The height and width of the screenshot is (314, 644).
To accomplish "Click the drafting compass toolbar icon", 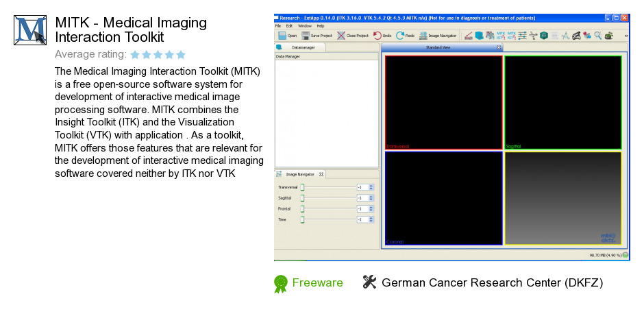I will [565, 36].
